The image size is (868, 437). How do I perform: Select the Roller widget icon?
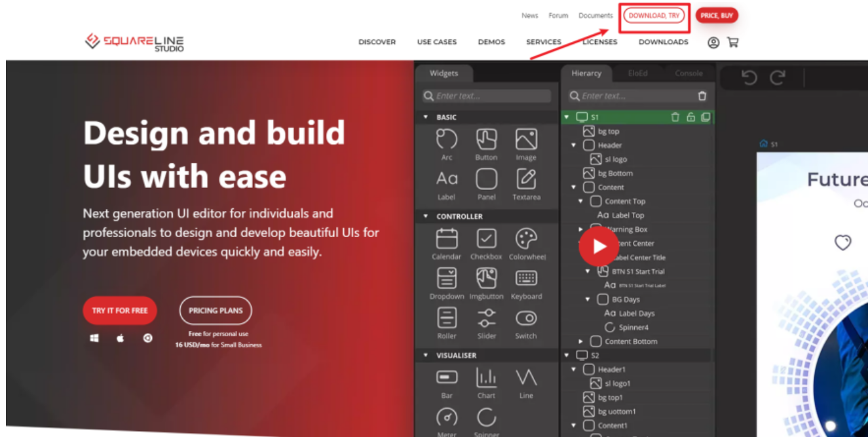point(447,318)
